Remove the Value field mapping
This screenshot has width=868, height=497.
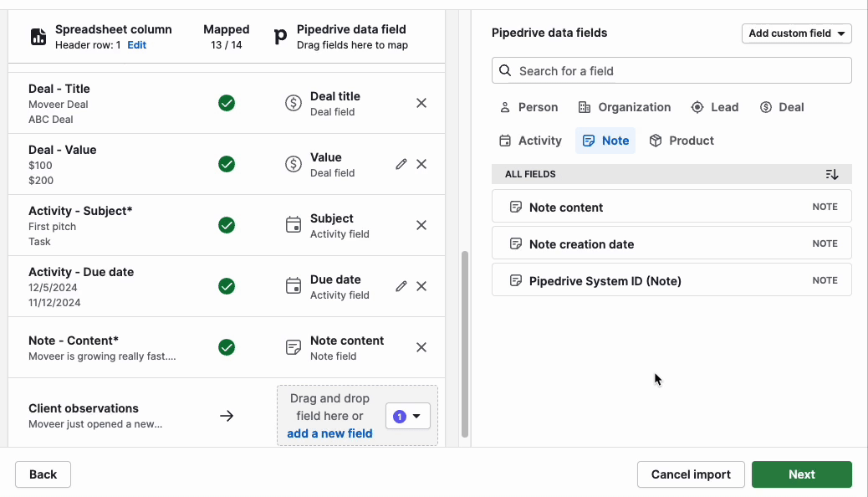421,164
